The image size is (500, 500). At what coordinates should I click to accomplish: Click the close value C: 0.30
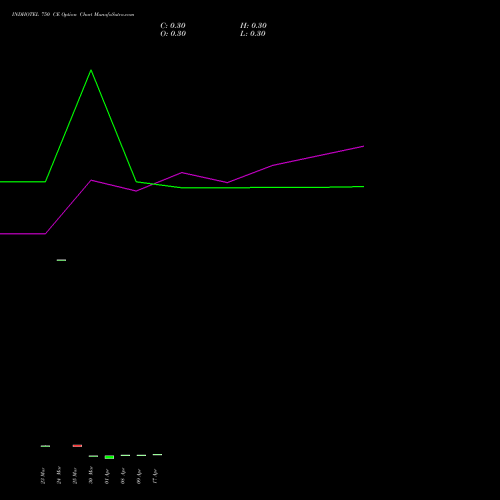(173, 26)
